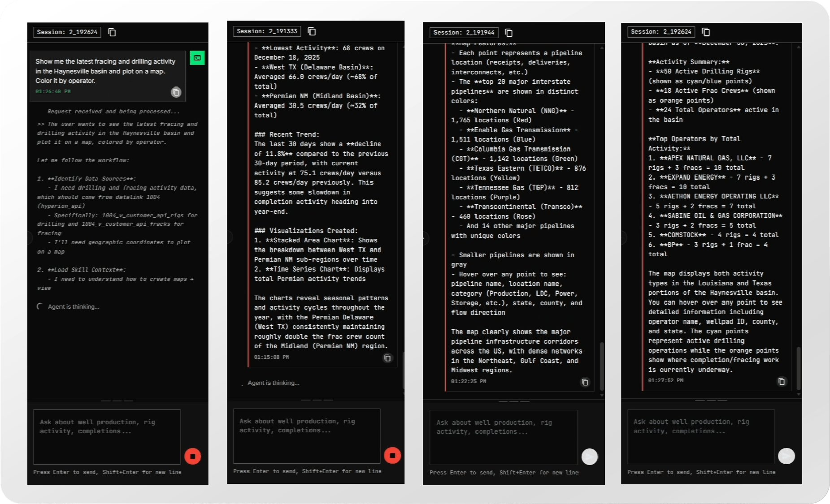830x504 pixels.
Task: Select the Session: 2_191333 label
Action: (x=267, y=31)
